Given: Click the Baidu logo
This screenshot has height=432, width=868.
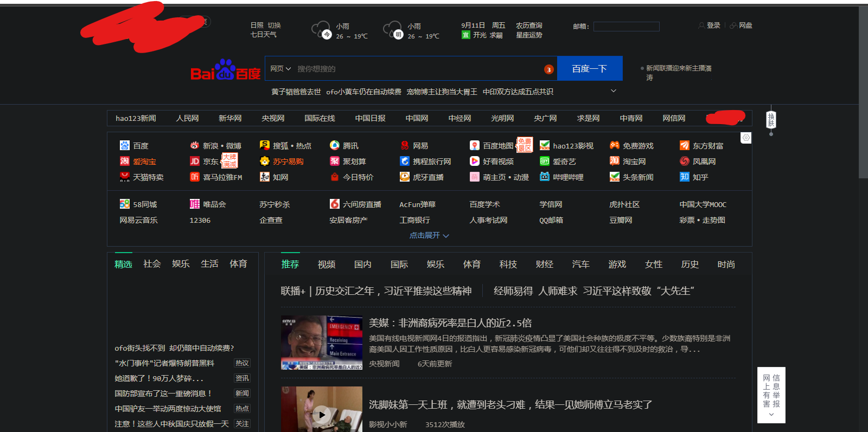Looking at the screenshot, I should pos(226,70).
